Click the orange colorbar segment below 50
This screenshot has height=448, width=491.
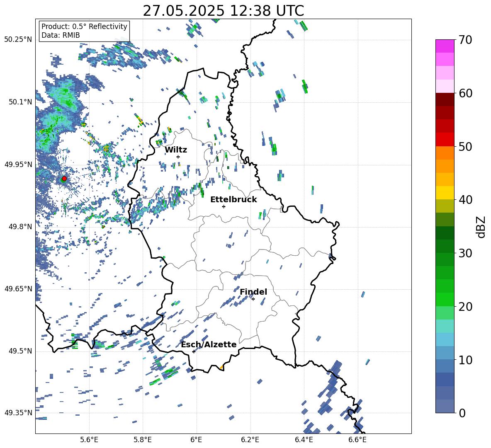445,153
